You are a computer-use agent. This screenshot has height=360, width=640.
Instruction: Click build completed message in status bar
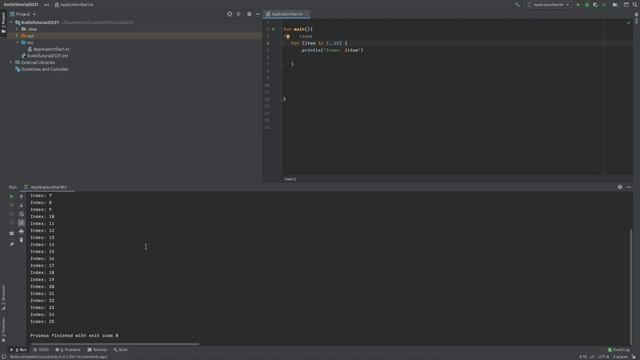coord(59,357)
